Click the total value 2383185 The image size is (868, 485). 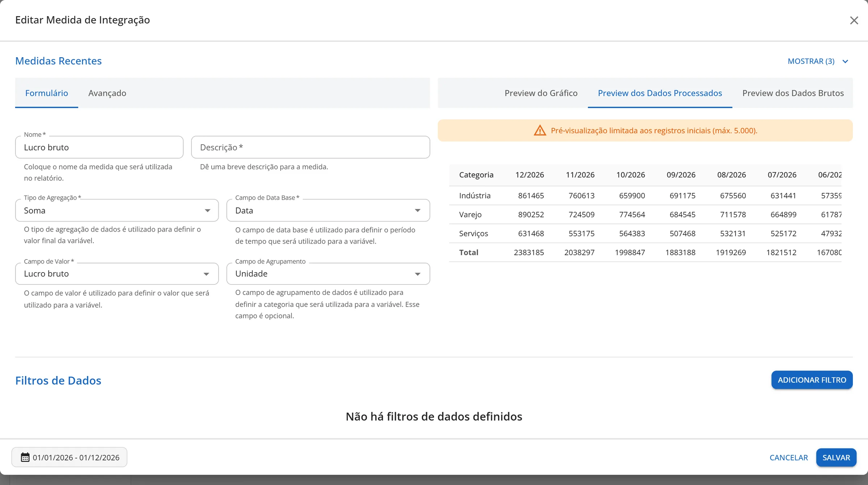click(x=529, y=252)
